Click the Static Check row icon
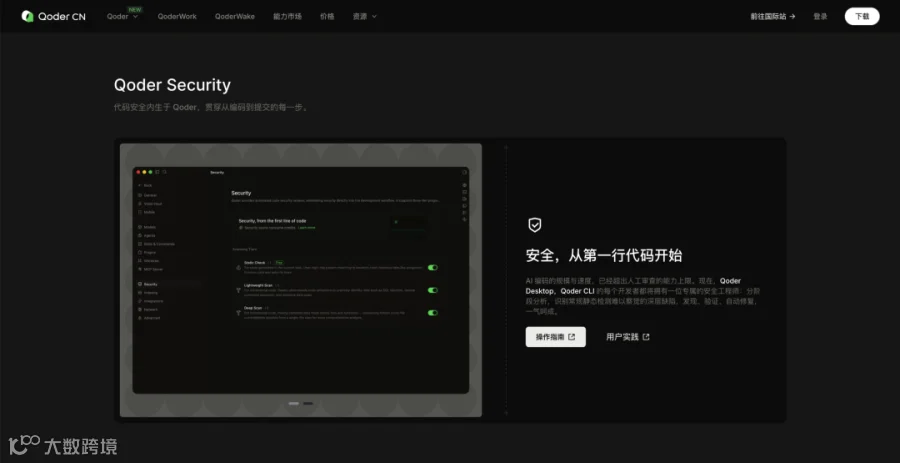This screenshot has width=900, height=463. click(x=238, y=267)
